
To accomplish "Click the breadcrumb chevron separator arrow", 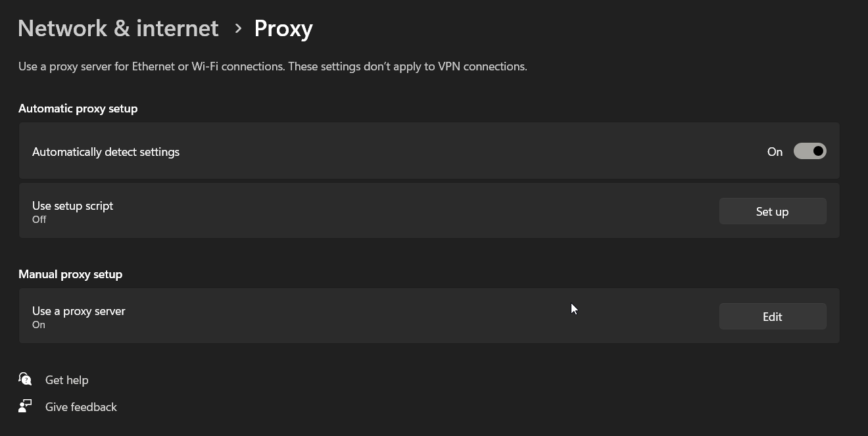I will coord(238,28).
